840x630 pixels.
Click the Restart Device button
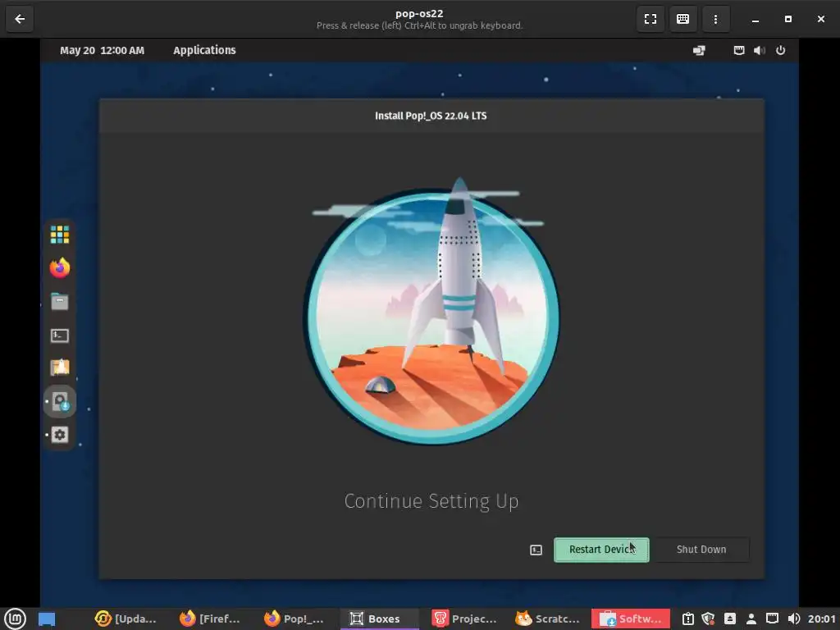point(601,550)
